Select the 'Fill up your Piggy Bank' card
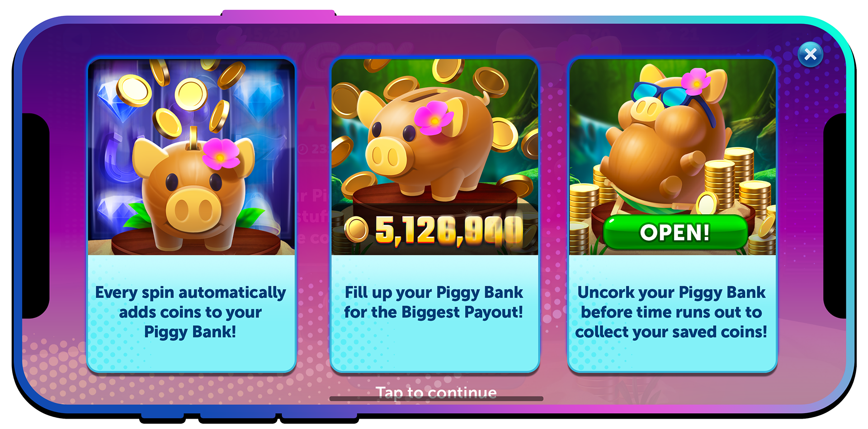Screen dimensions: 868x429 (x=434, y=215)
